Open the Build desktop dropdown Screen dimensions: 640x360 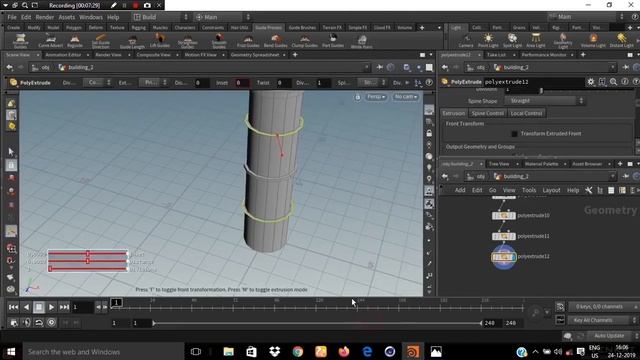(160, 17)
